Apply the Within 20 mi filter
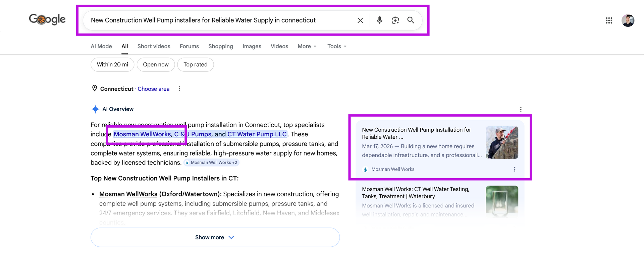This screenshot has height=253, width=644. [112, 65]
